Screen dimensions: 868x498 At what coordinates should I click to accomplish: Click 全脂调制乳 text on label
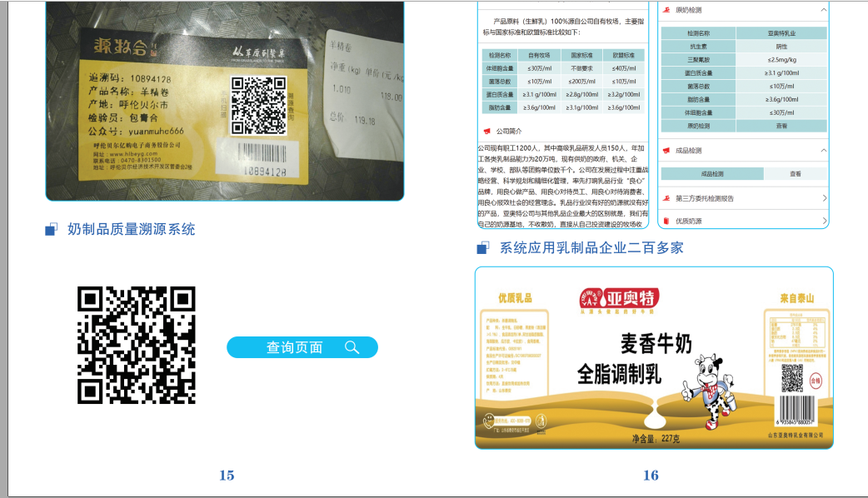coord(620,375)
